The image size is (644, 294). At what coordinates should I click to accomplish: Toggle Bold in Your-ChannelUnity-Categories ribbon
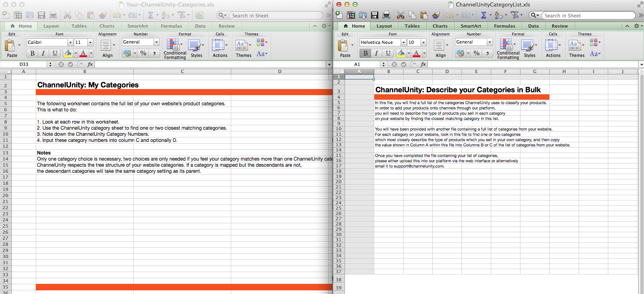pyautogui.click(x=32, y=53)
